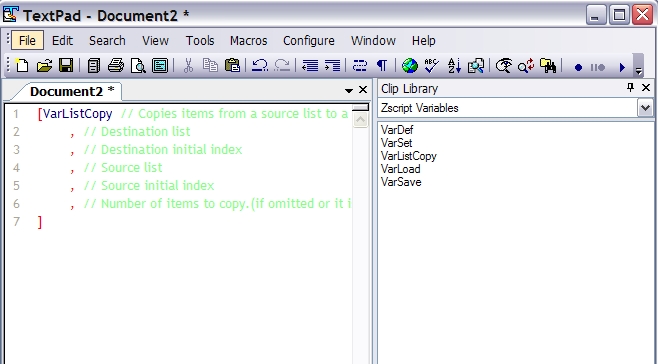Click the editor split bar handle

pos(360,107)
